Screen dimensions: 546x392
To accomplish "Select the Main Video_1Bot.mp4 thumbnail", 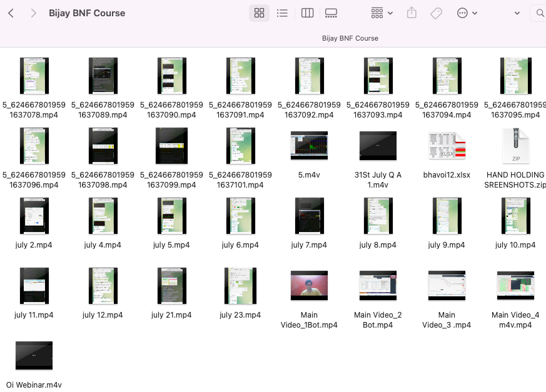I will [x=309, y=286].
